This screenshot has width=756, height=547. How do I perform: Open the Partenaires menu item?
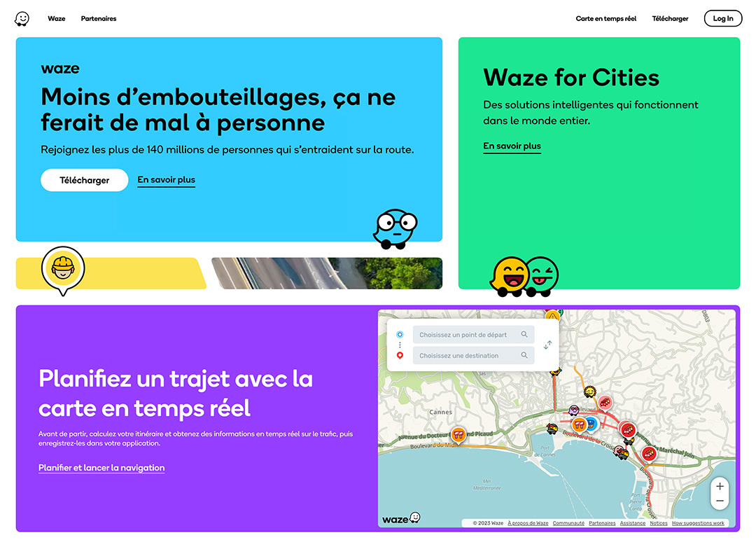99,19
